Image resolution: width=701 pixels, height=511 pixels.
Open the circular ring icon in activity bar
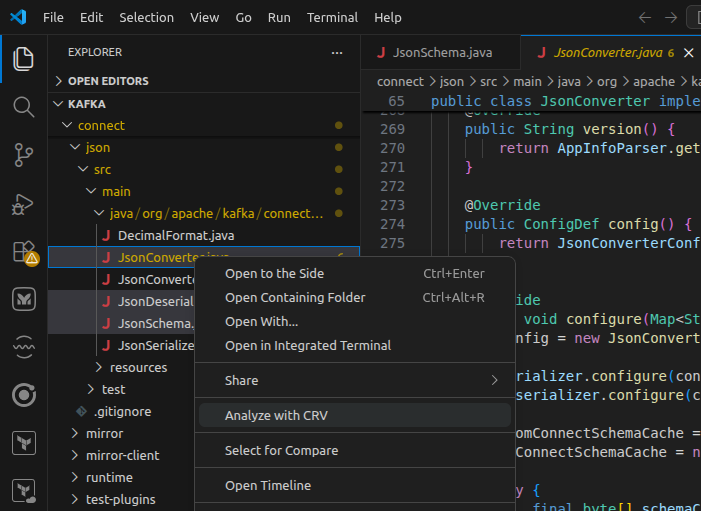click(x=24, y=395)
